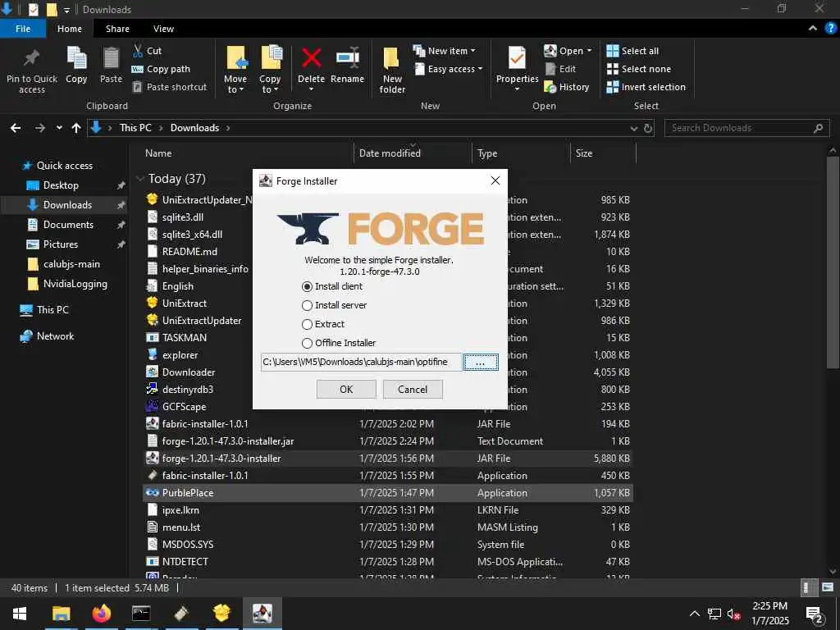This screenshot has width=840, height=630.
Task: Open Explorer help question mark icon
Action: point(830,29)
